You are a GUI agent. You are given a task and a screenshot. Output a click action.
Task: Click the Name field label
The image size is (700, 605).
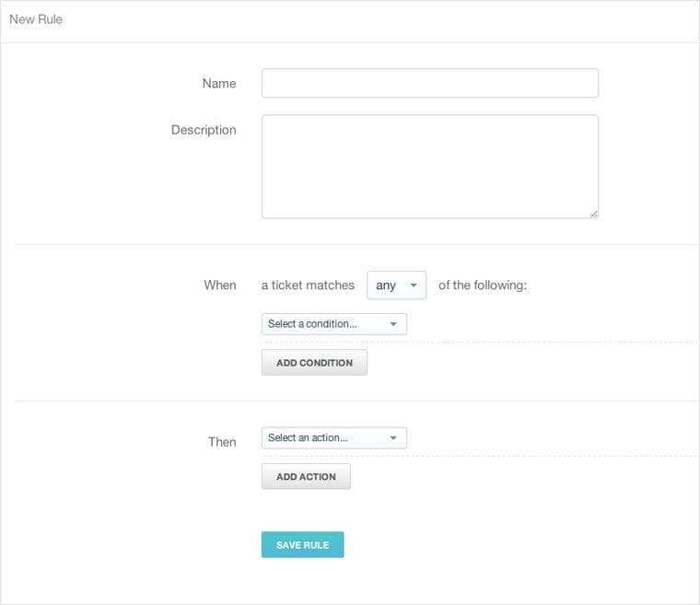coord(219,84)
